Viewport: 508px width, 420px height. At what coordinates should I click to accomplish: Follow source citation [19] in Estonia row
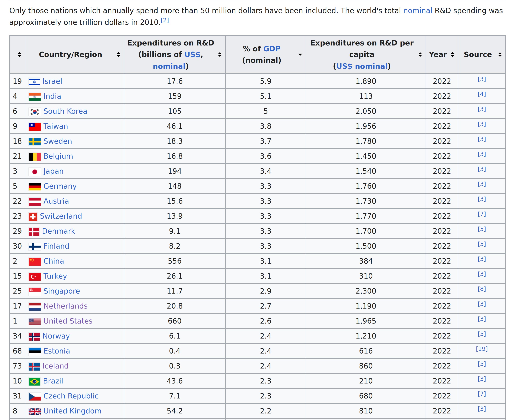pos(482,349)
